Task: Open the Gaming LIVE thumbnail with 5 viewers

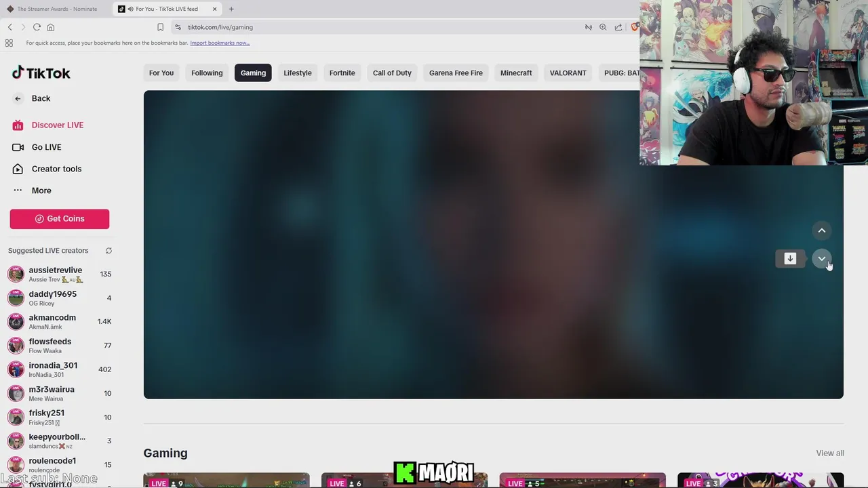Action: coord(583,481)
